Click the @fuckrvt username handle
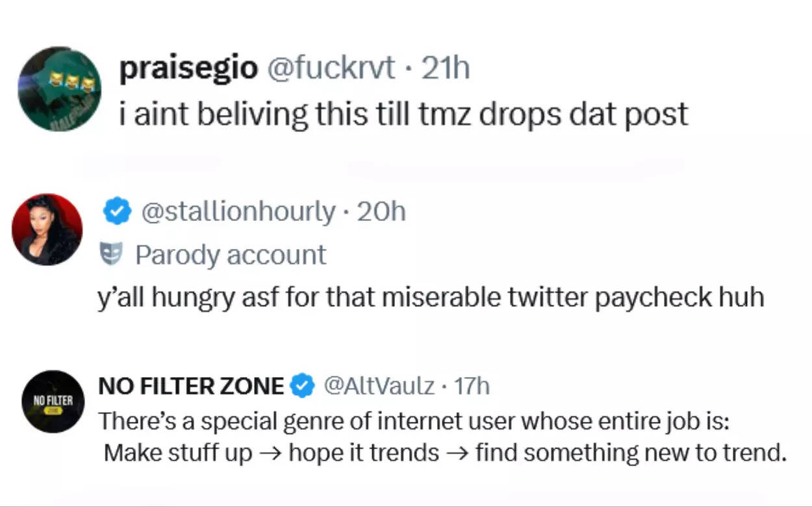Screen dimensions: 812x507 (x=330, y=68)
